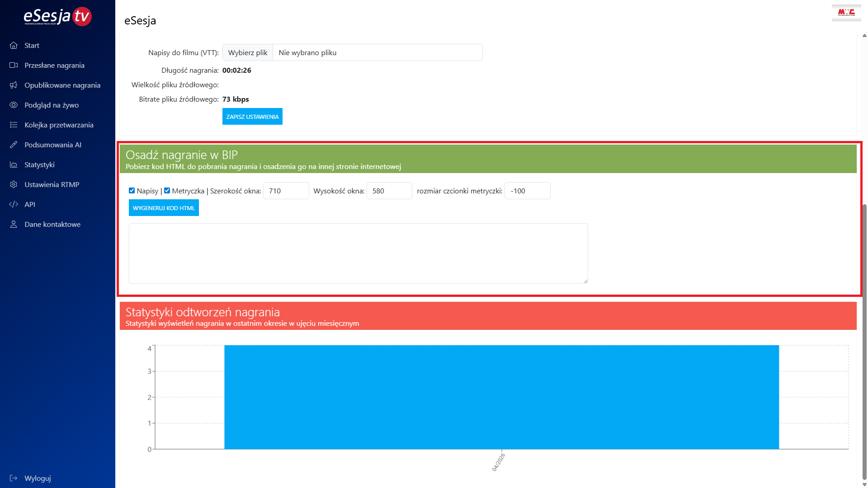Screen dimensions: 868x488
Task: Click the home icon beside Start
Action: point(14,45)
